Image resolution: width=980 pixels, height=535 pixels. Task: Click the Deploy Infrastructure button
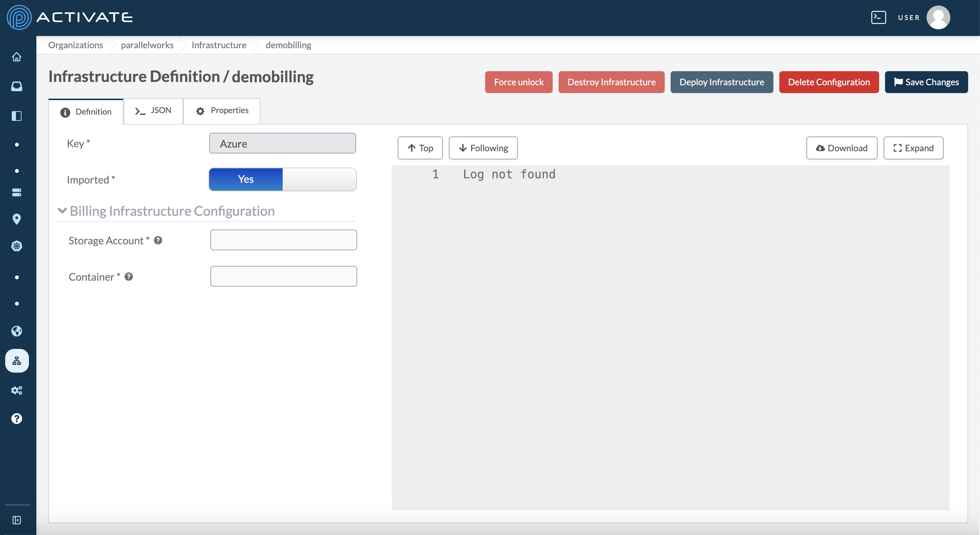722,82
